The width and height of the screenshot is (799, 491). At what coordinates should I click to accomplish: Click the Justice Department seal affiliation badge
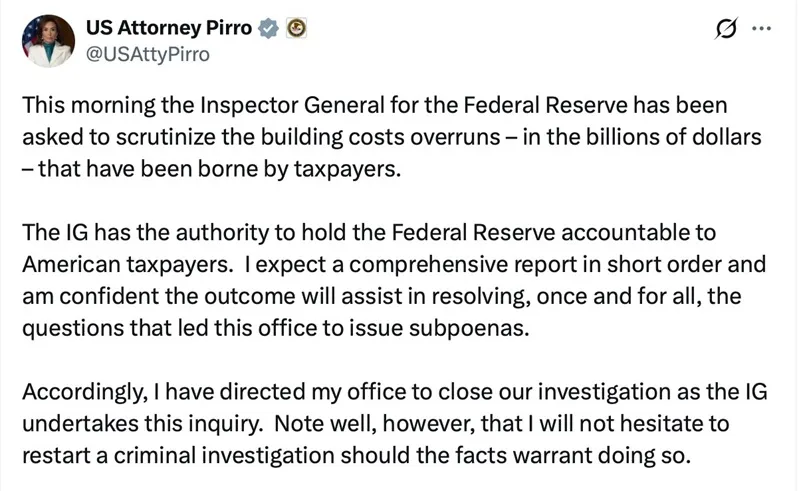point(296,28)
